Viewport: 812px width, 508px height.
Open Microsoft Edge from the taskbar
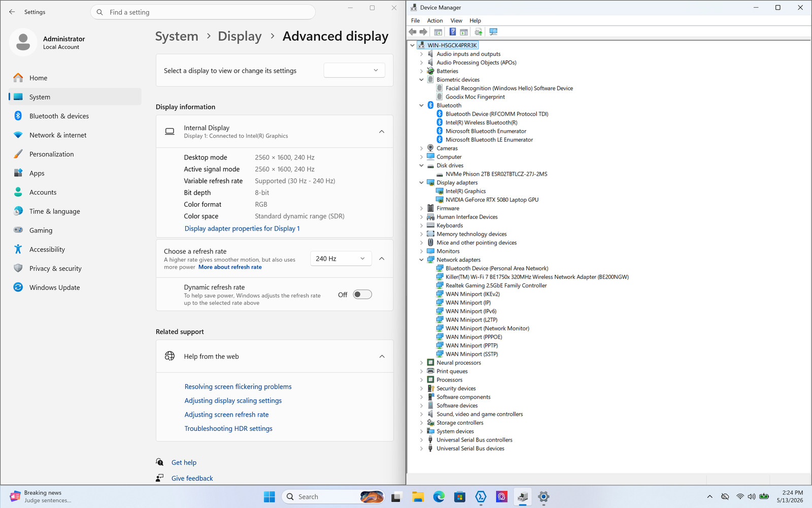(x=439, y=497)
